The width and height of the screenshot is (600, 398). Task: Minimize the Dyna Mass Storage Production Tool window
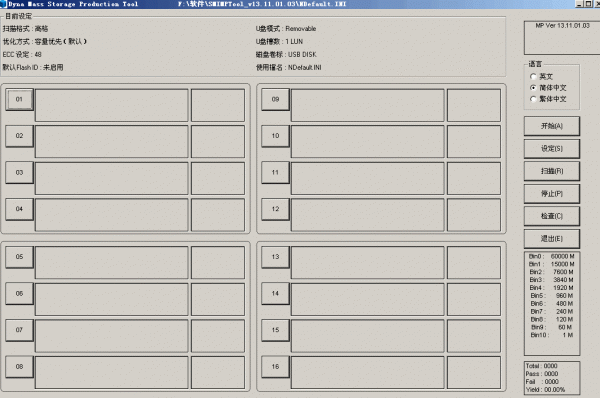(x=579, y=4)
